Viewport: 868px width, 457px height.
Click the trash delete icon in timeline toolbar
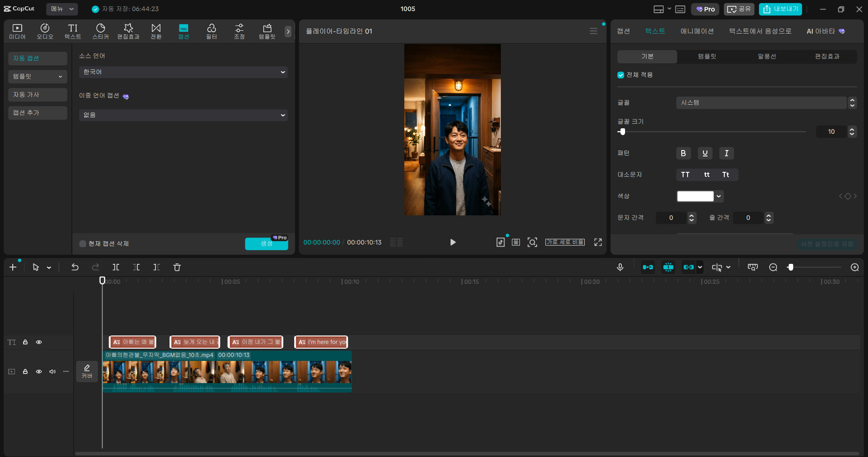177,267
